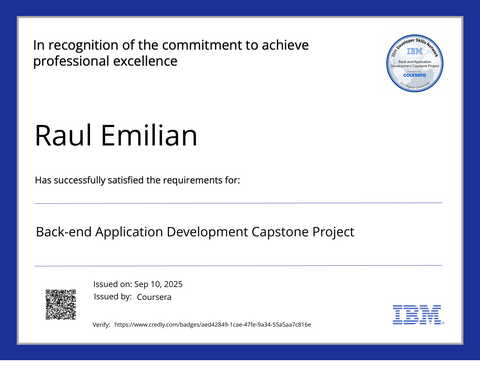Click 'Has successfully satisfied the requirements for:' line
The image size is (480, 371).
(137, 180)
